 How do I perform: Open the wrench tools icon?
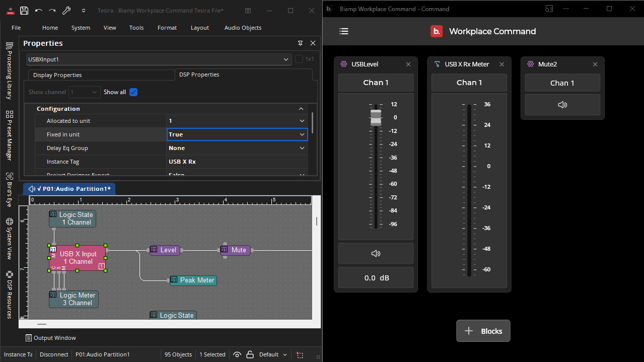(x=66, y=11)
